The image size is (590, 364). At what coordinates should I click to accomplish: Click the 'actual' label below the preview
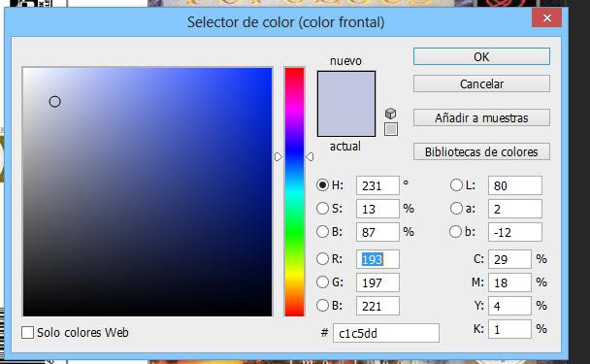345,146
